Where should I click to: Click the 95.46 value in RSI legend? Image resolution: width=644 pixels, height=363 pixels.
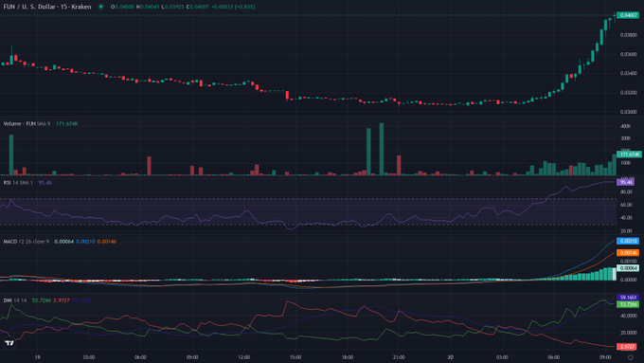coord(45,183)
